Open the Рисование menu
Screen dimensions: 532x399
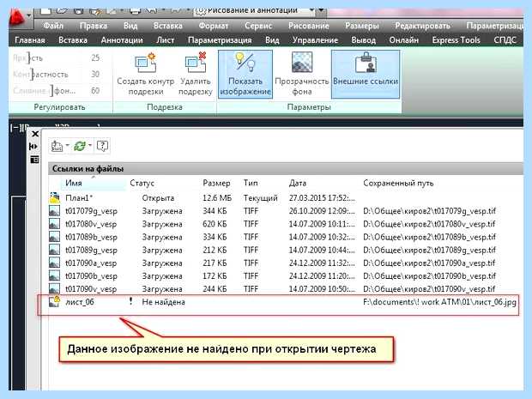pyautogui.click(x=309, y=26)
